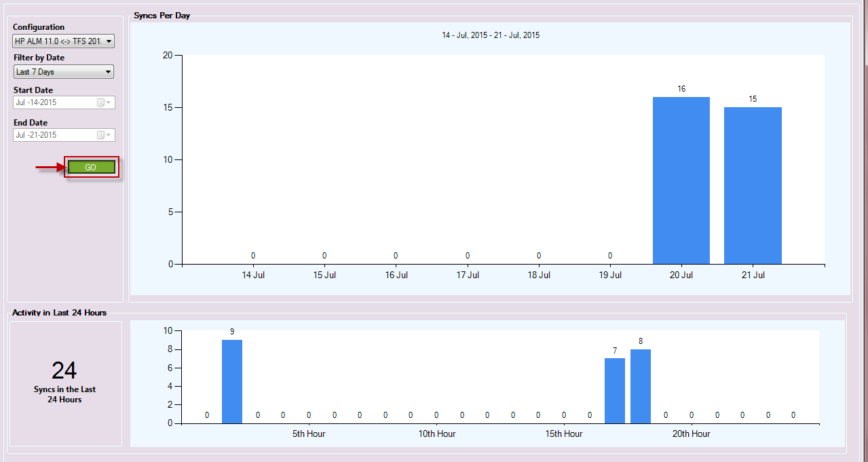
Task: Expand the Configuration dropdown
Action: point(109,42)
